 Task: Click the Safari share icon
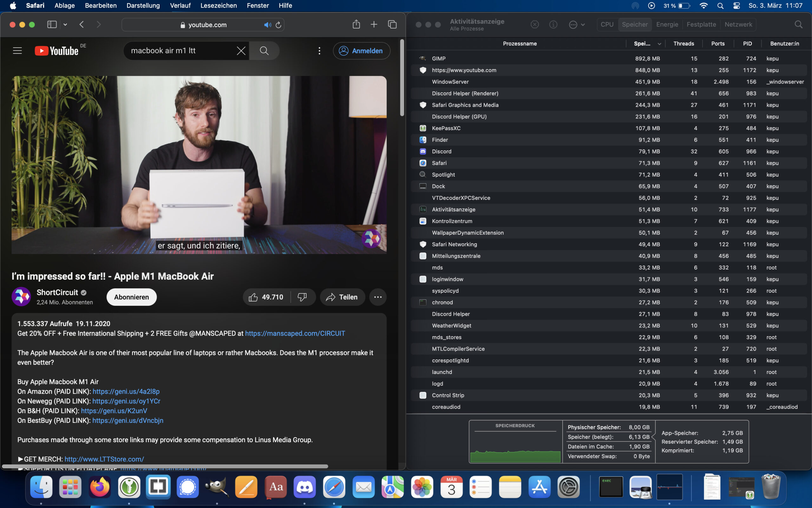coord(356,24)
